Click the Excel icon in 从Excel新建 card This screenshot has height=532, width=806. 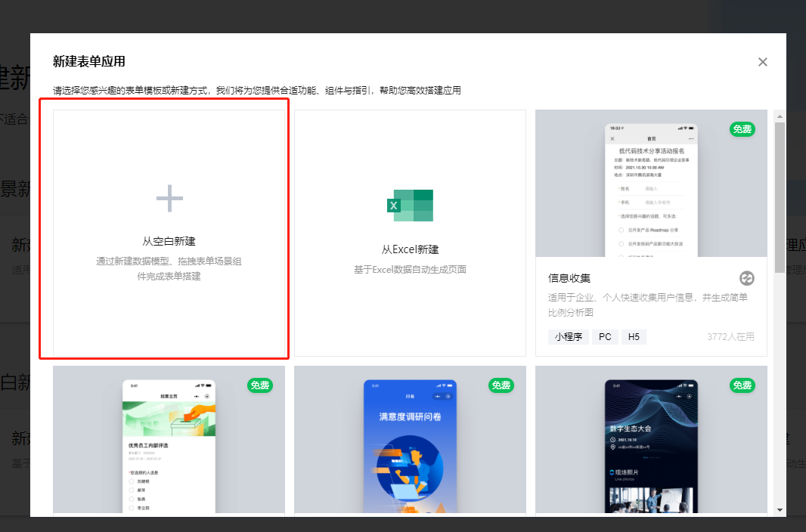(410, 206)
